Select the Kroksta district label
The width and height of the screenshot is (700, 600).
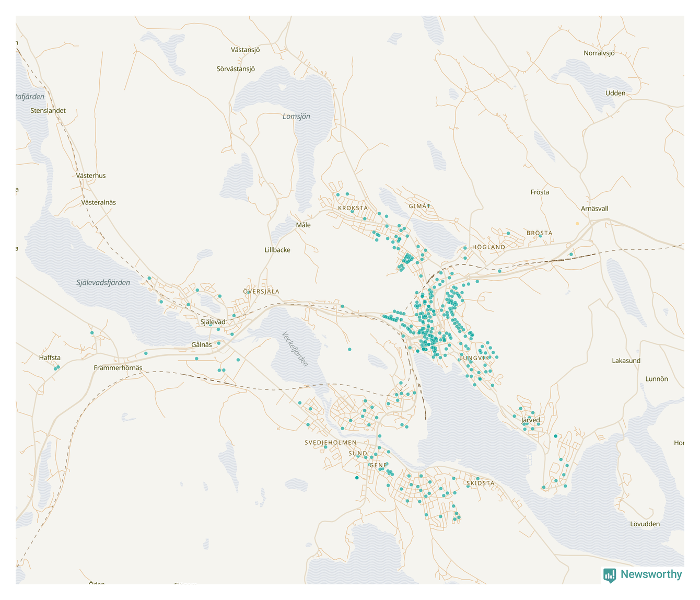tap(353, 208)
